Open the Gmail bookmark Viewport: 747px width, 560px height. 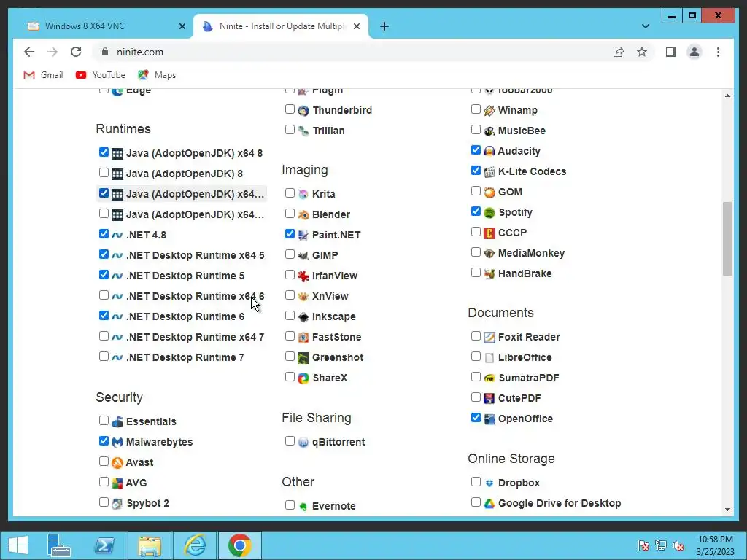tap(43, 75)
